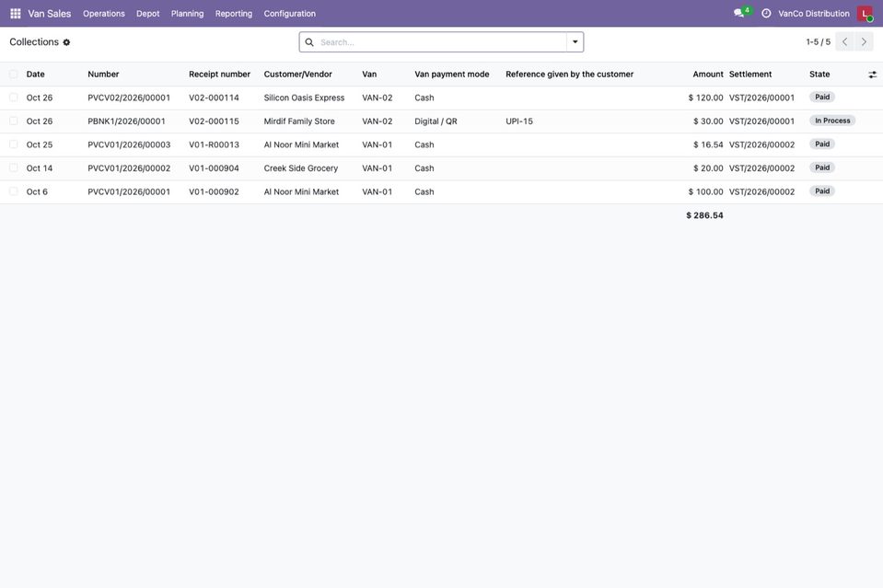Image resolution: width=883 pixels, height=588 pixels.
Task: Open the Collections gear settings icon
Action: click(66, 42)
